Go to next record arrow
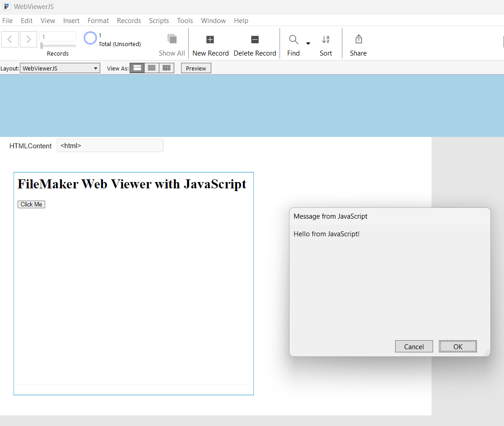 [x=28, y=39]
